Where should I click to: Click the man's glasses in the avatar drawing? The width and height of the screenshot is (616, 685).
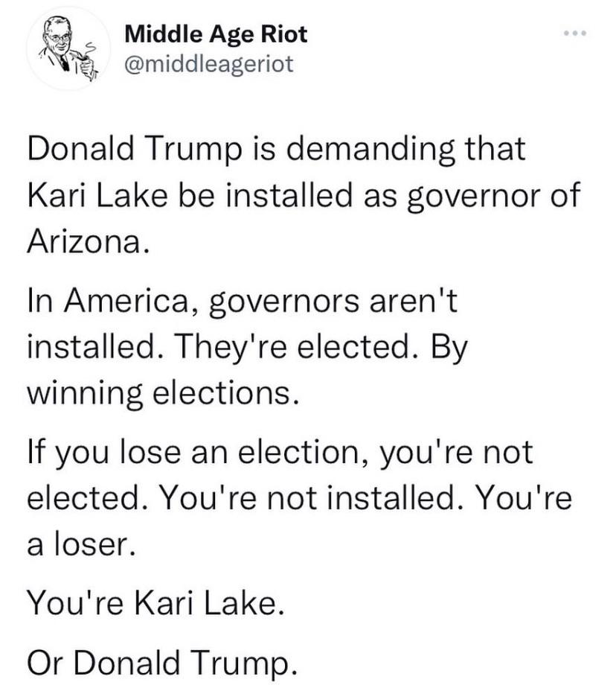(59, 37)
